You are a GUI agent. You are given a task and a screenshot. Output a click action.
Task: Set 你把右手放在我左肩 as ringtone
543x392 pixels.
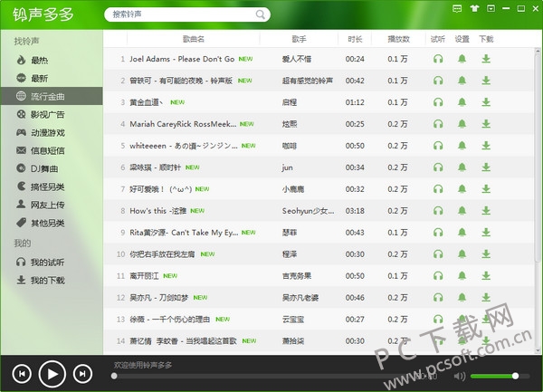coord(462,254)
